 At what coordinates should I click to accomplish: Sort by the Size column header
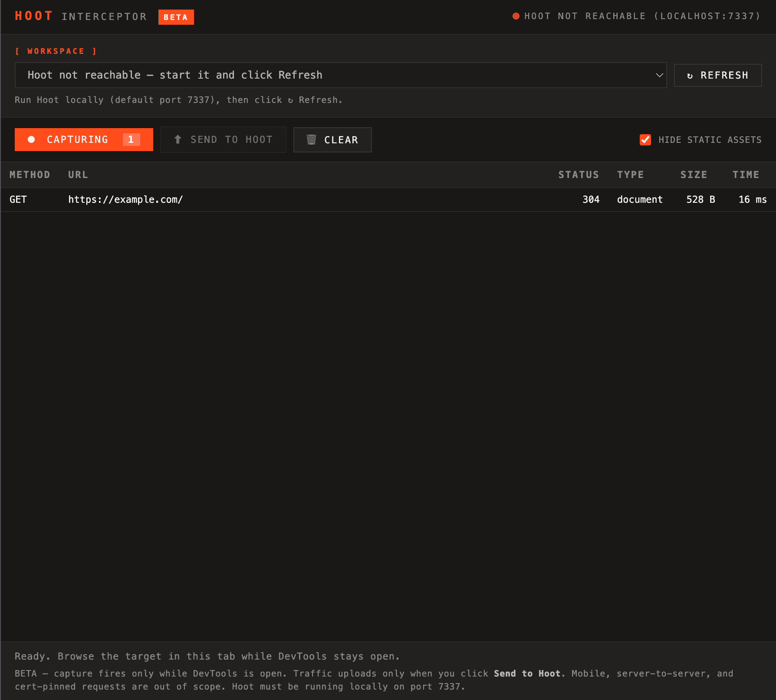click(x=694, y=175)
